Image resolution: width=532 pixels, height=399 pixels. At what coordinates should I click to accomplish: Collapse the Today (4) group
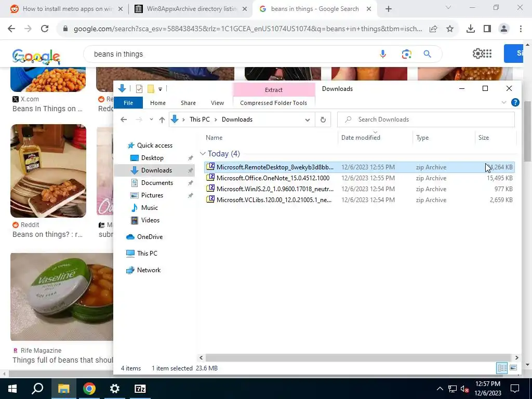(x=203, y=154)
